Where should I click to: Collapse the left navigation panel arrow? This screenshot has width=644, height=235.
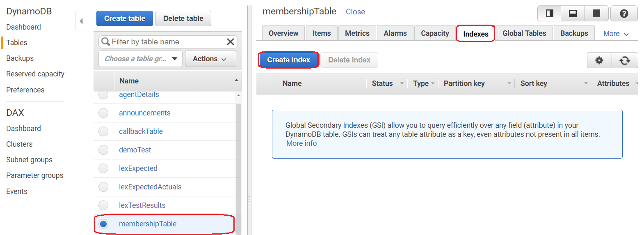pyautogui.click(x=81, y=21)
